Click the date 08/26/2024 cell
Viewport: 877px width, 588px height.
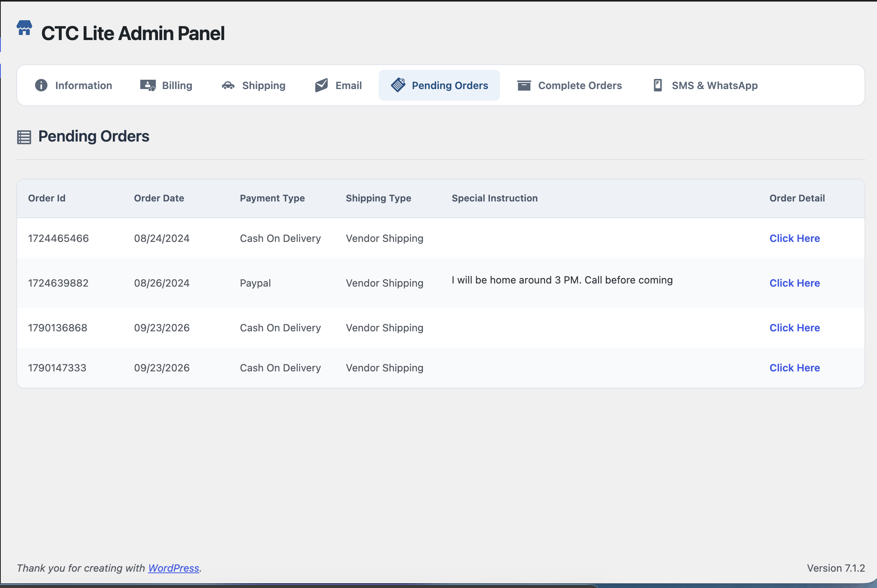162,283
